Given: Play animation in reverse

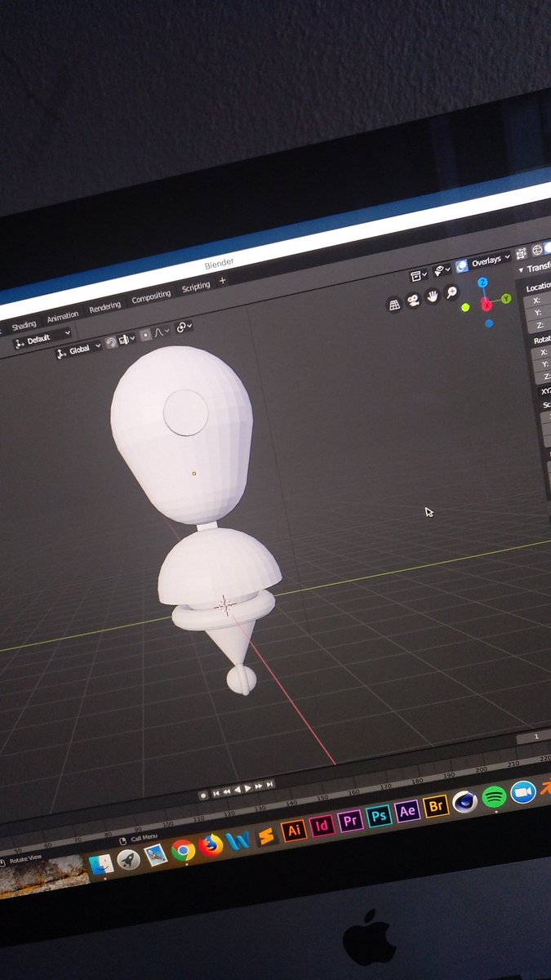Looking at the screenshot, I should click(238, 790).
